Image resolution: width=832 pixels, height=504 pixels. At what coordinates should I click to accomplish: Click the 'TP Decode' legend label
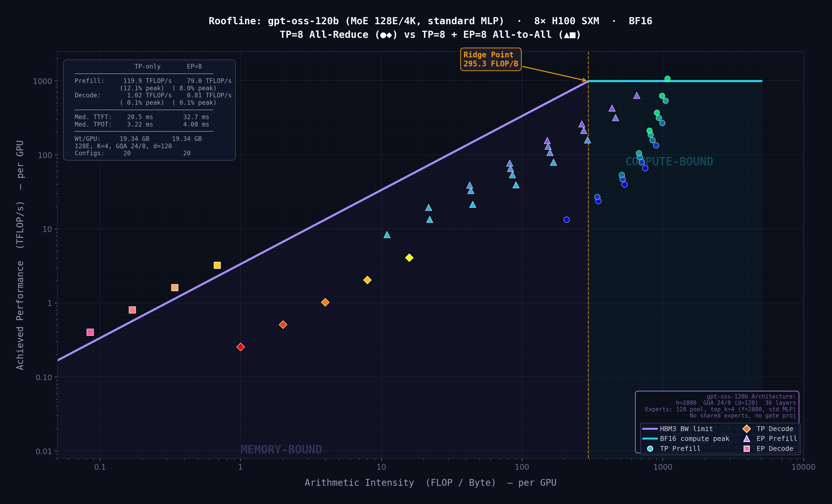pos(775,429)
